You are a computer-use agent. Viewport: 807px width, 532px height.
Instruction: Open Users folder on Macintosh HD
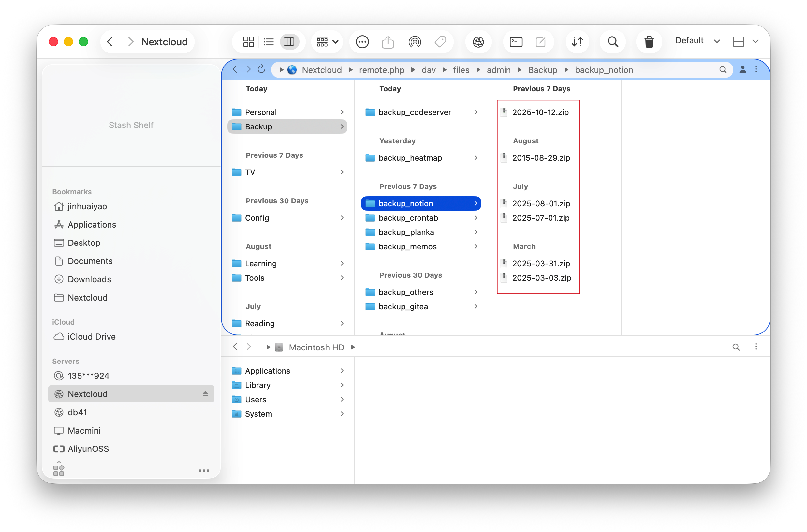[256, 399]
